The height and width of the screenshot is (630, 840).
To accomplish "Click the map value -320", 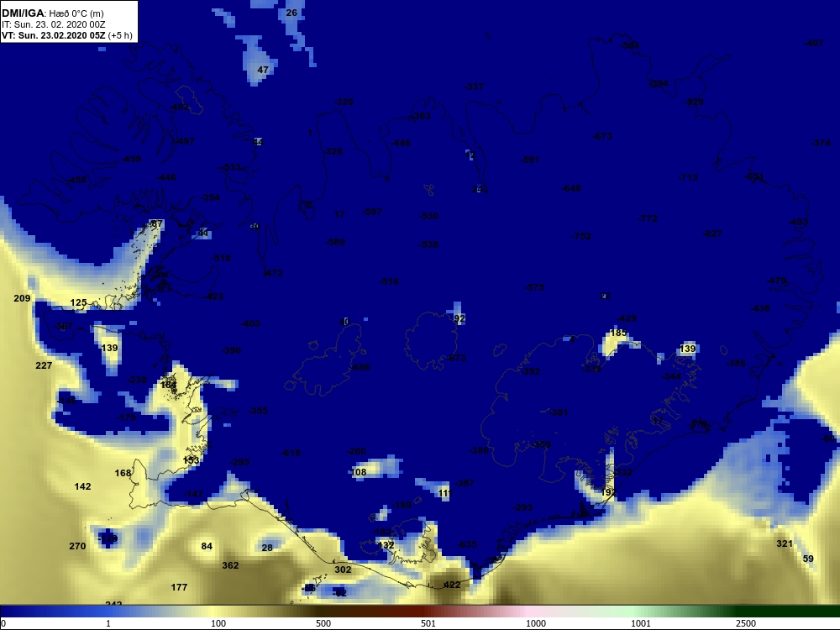I will 344,102.
